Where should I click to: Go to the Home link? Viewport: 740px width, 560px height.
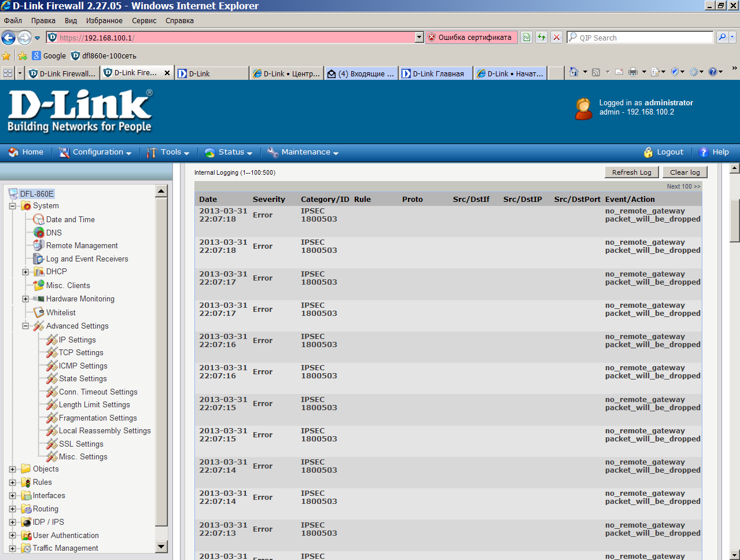pyautogui.click(x=26, y=152)
